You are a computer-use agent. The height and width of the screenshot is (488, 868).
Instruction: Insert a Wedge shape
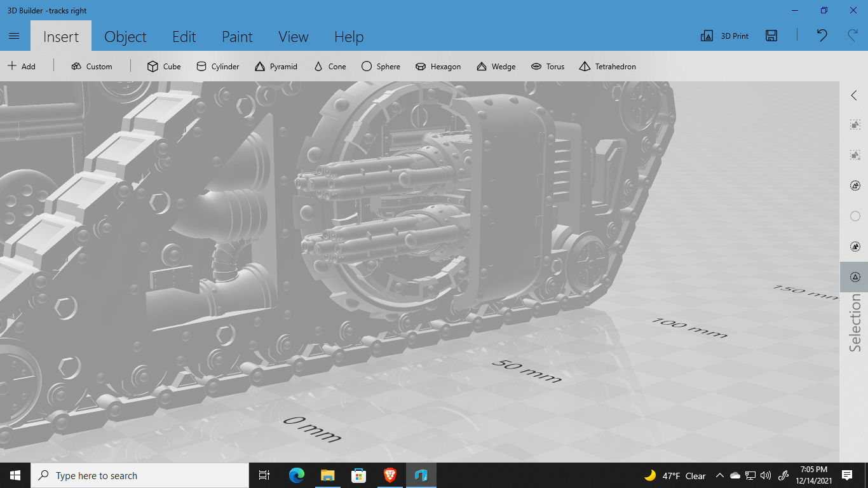[496, 66]
